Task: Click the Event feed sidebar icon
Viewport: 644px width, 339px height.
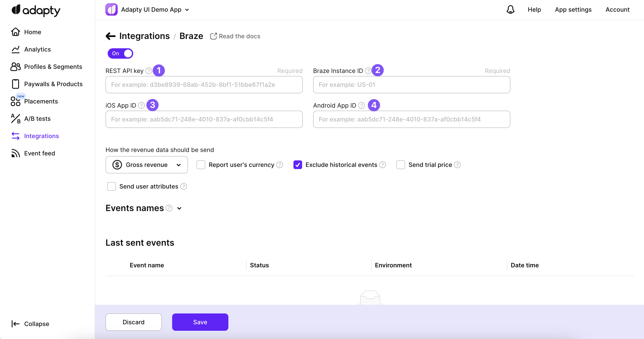Action: [16, 153]
